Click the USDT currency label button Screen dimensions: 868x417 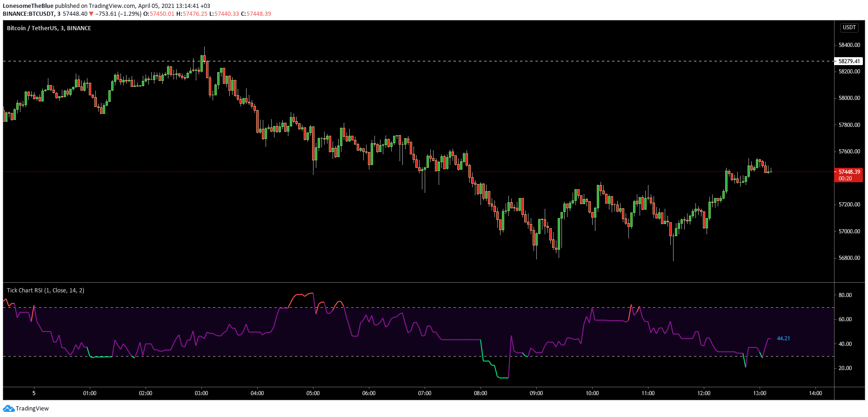point(849,27)
